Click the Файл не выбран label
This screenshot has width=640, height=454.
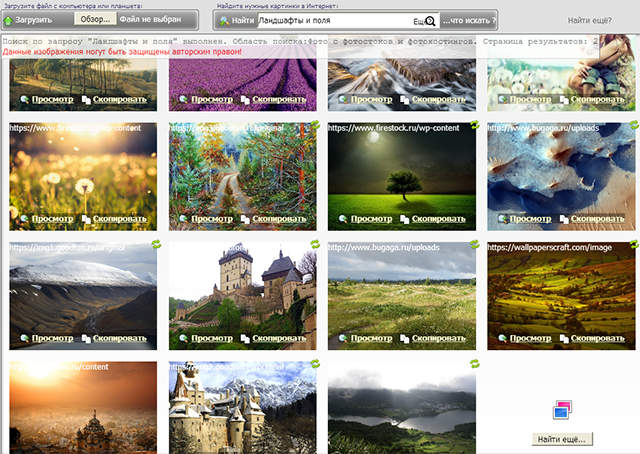click(x=150, y=19)
